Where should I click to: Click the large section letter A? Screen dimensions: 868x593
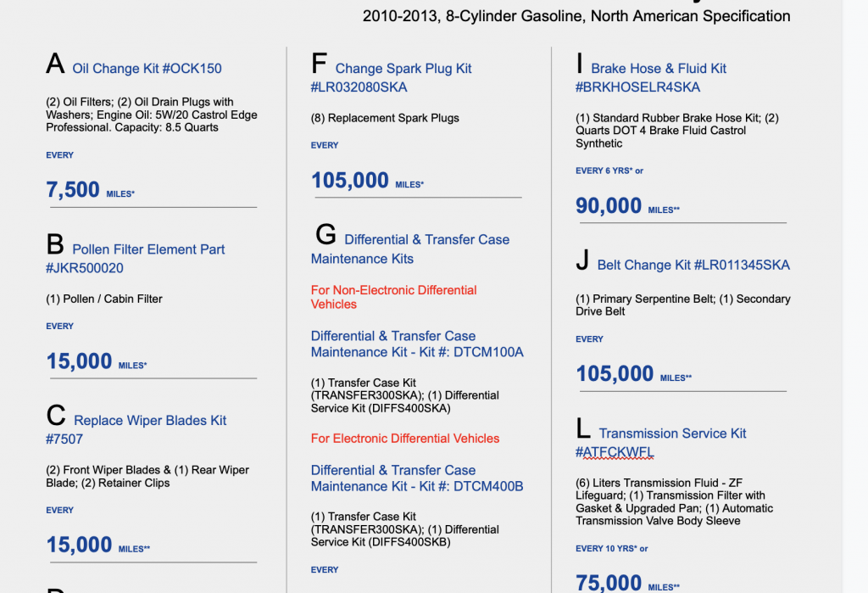click(x=55, y=63)
